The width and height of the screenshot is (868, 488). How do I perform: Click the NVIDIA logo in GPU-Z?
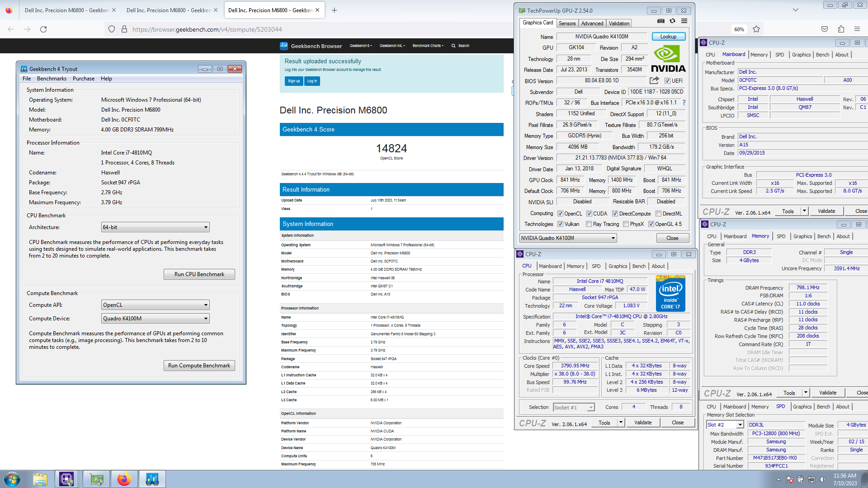(x=668, y=59)
